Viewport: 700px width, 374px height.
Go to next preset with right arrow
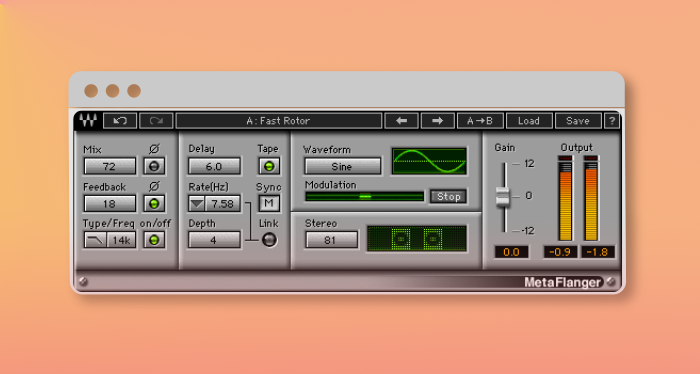438,121
